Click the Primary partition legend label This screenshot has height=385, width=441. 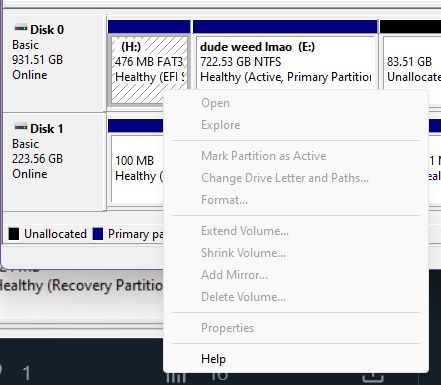(136, 234)
